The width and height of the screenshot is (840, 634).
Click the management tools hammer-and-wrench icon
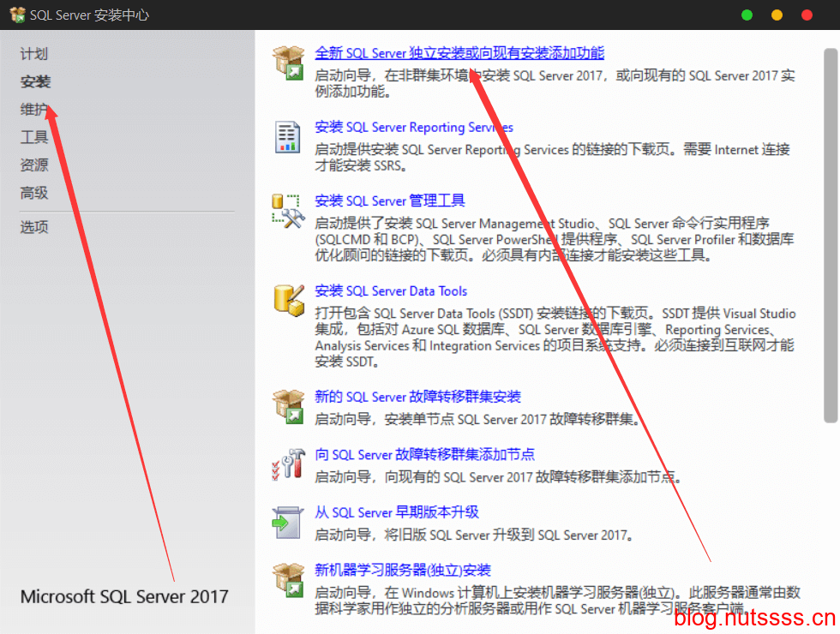288,211
